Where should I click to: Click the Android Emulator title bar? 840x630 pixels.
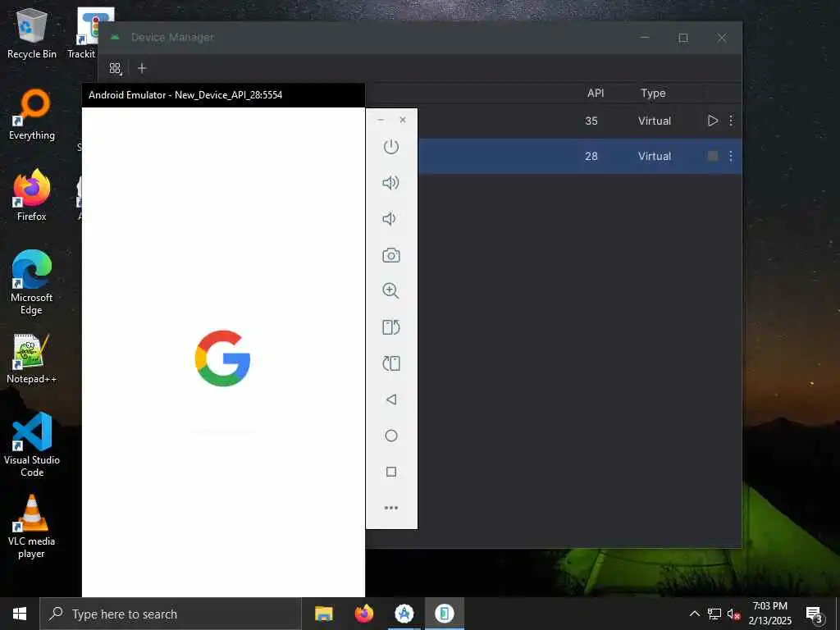[223, 95]
